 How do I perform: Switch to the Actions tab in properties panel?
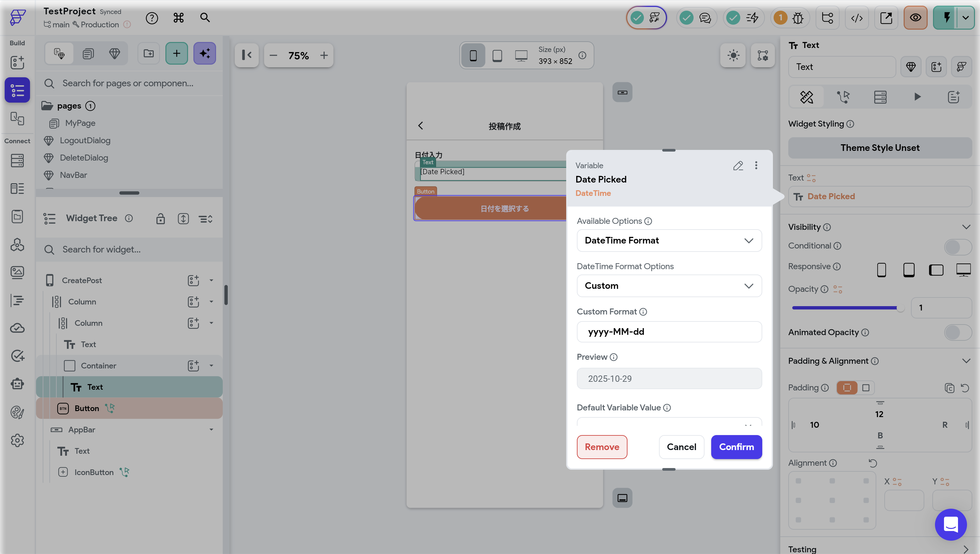[843, 97]
